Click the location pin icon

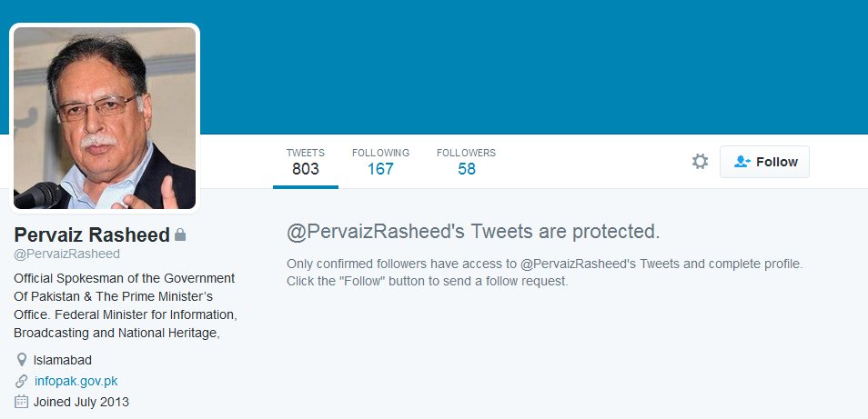click(22, 361)
